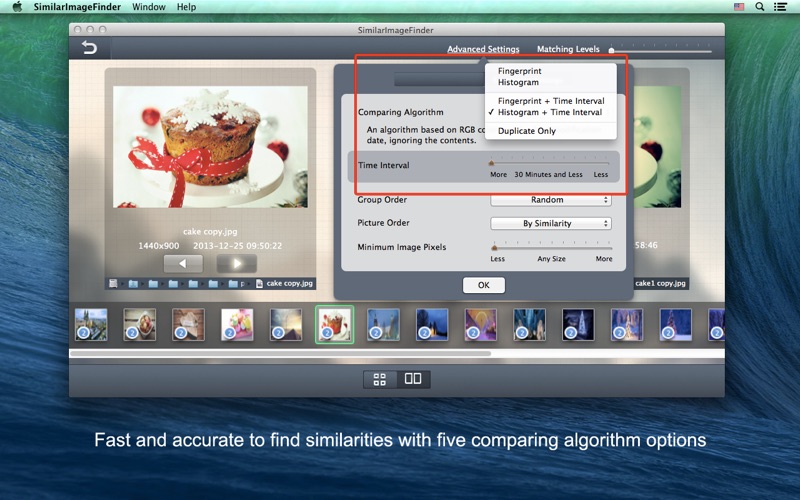Show the next image with right arrow
The width and height of the screenshot is (800, 500).
click(237, 264)
